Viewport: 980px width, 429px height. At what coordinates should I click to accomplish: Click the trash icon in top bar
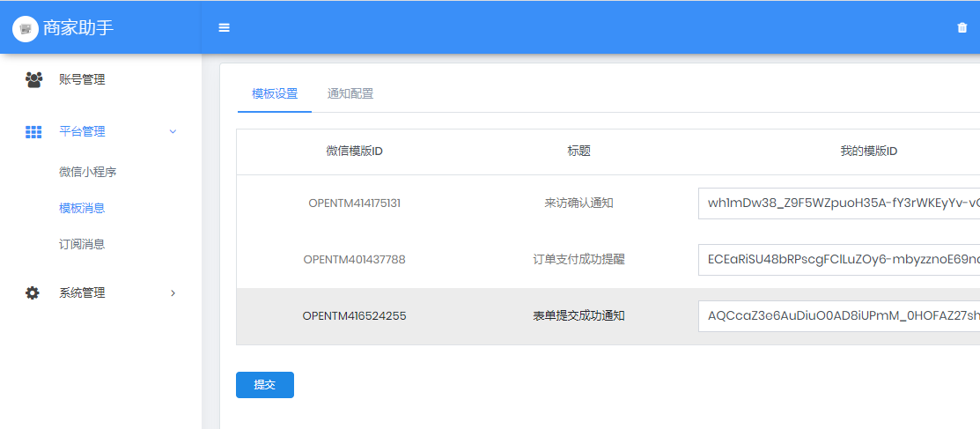coord(962,28)
